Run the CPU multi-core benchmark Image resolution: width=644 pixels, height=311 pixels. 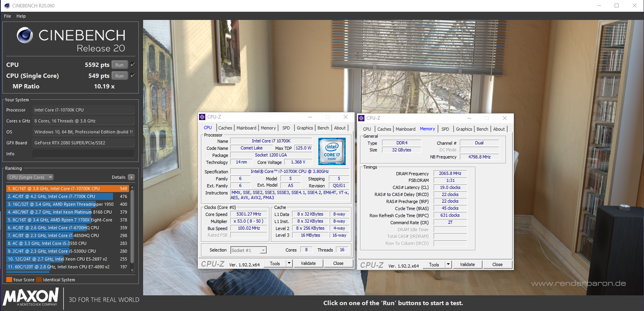click(x=120, y=65)
